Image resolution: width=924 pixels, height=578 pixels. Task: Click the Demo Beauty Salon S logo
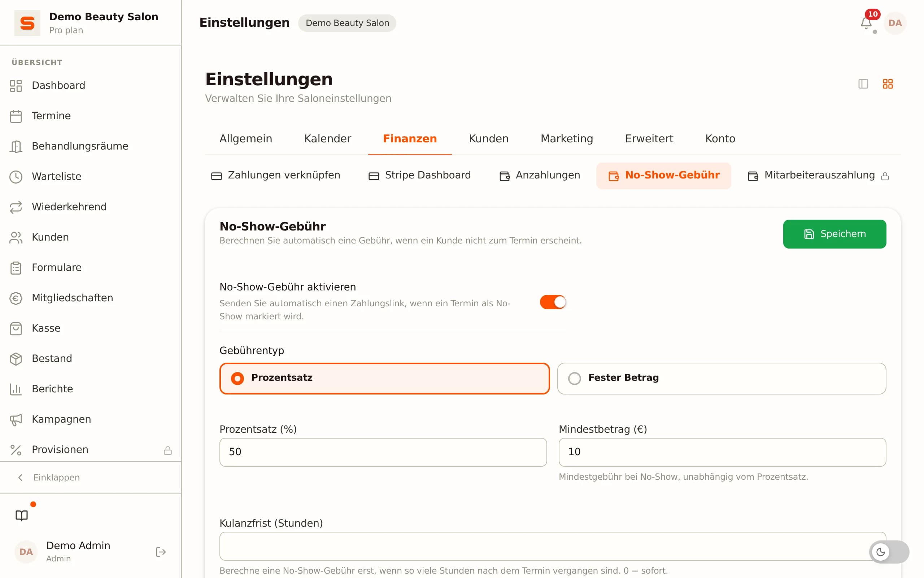[27, 23]
